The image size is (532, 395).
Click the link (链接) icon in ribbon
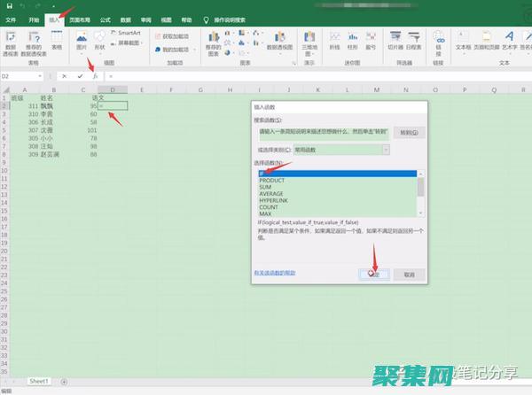tap(438, 40)
